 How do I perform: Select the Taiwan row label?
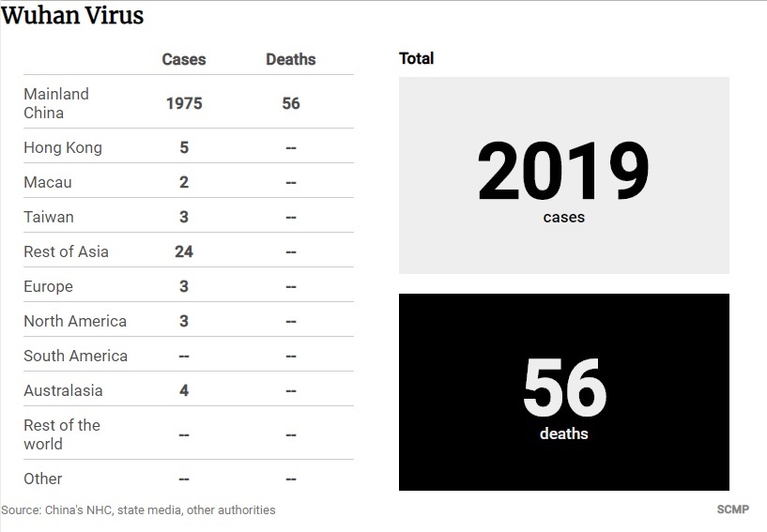(x=49, y=217)
